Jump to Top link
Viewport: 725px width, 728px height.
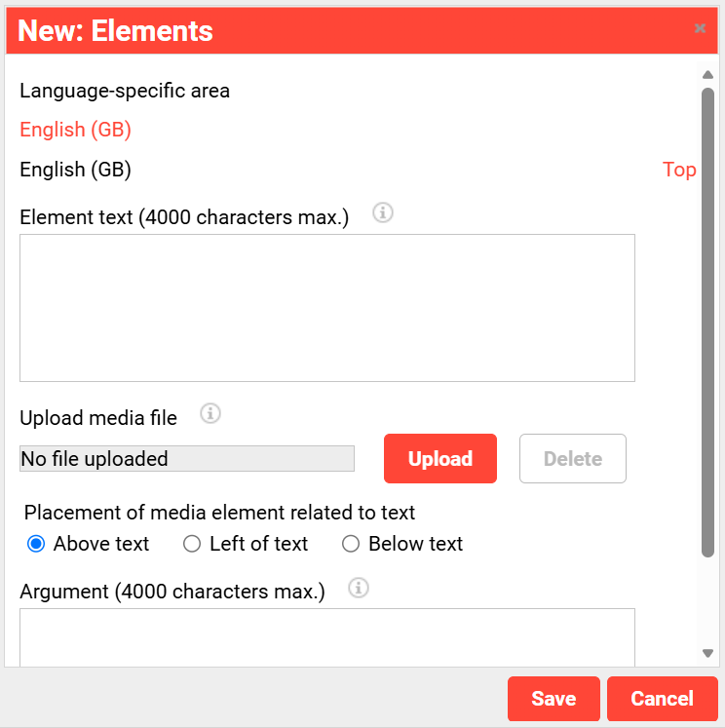pyautogui.click(x=679, y=170)
